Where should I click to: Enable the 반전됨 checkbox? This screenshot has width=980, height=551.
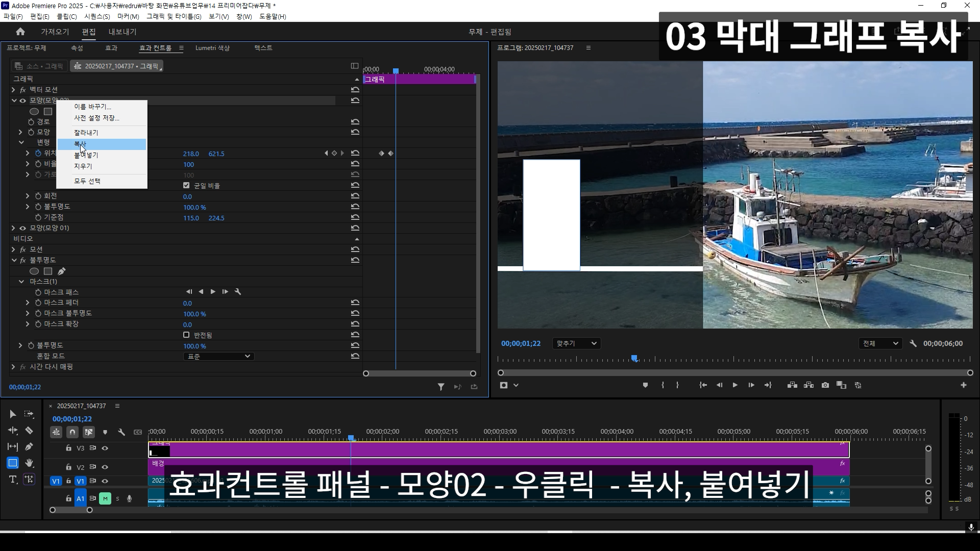pos(186,335)
